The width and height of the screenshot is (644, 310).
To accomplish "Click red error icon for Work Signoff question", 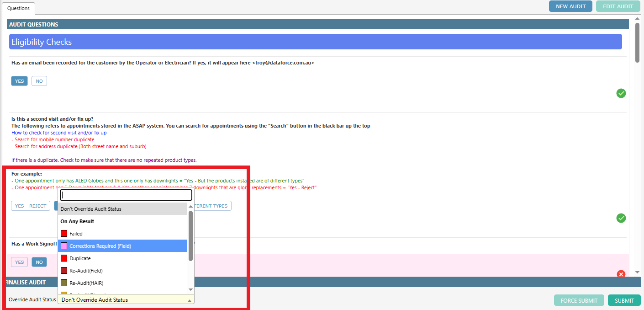I will pos(621,274).
